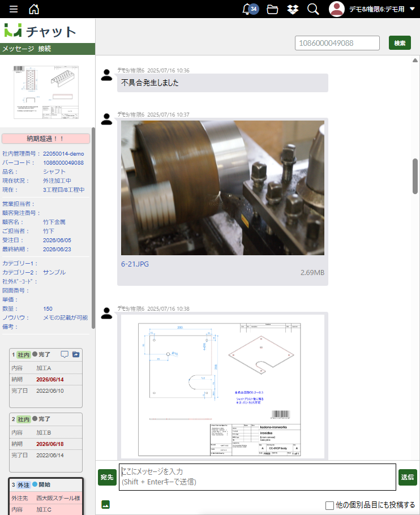Screen dimensions: 420x515
Task: Click quantity value 150
Action: [48, 309]
